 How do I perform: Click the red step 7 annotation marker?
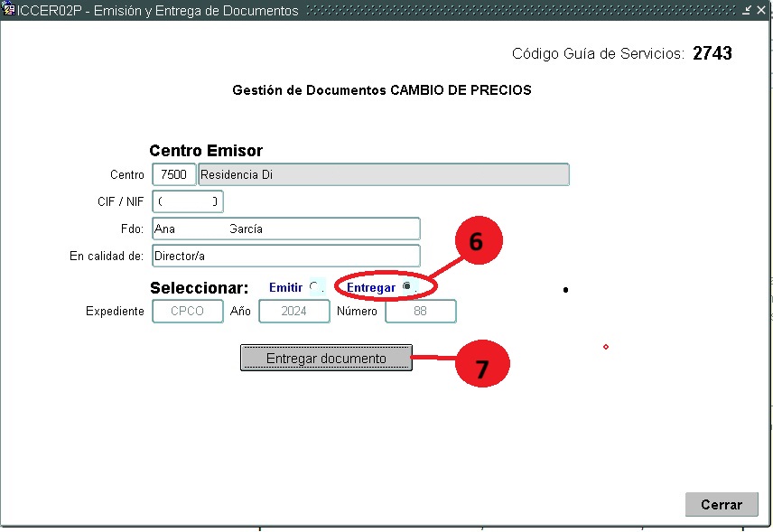(x=481, y=367)
